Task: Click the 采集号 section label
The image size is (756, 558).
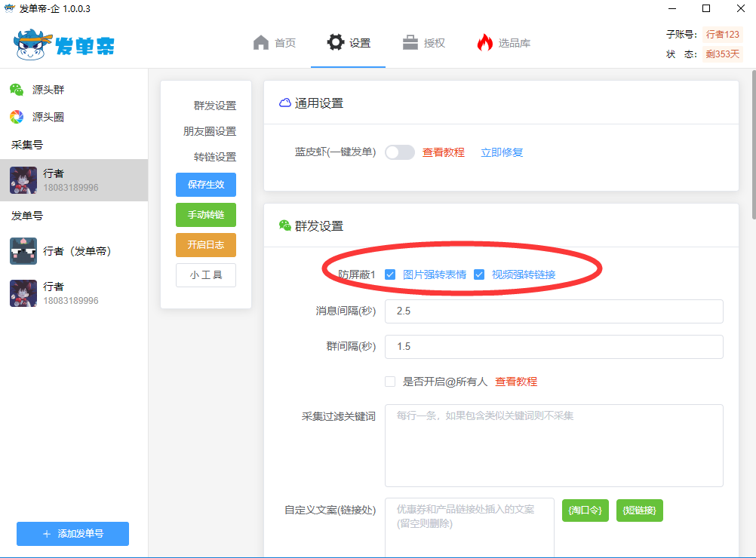Action: [27, 145]
